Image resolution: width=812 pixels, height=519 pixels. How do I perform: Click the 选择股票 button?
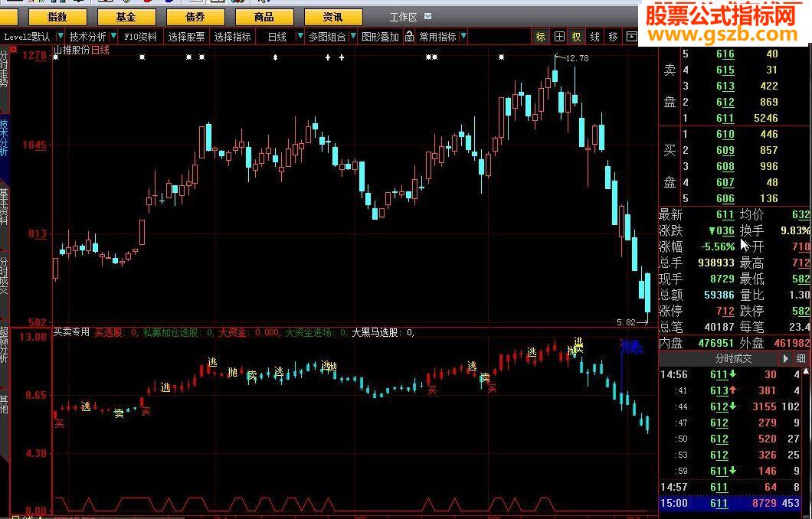point(186,37)
